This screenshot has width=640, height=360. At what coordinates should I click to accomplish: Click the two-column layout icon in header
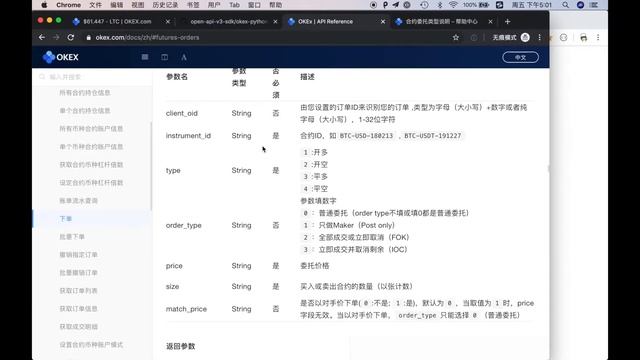(164, 57)
